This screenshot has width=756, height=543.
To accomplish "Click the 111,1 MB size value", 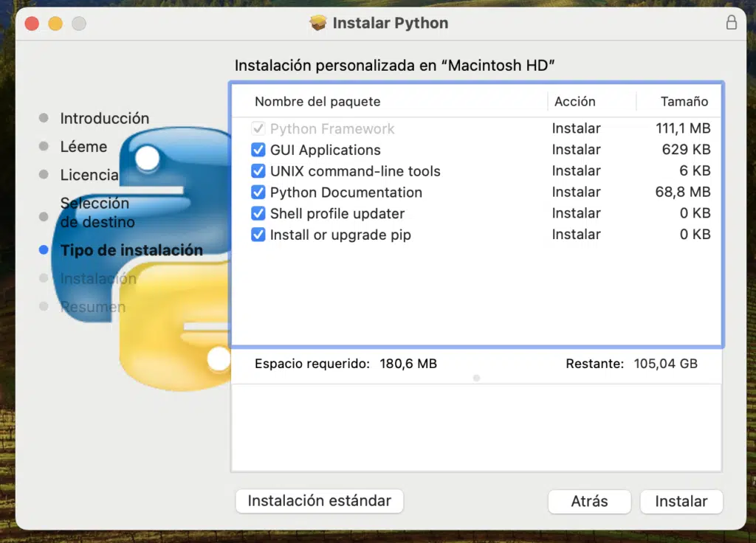I will point(683,128).
